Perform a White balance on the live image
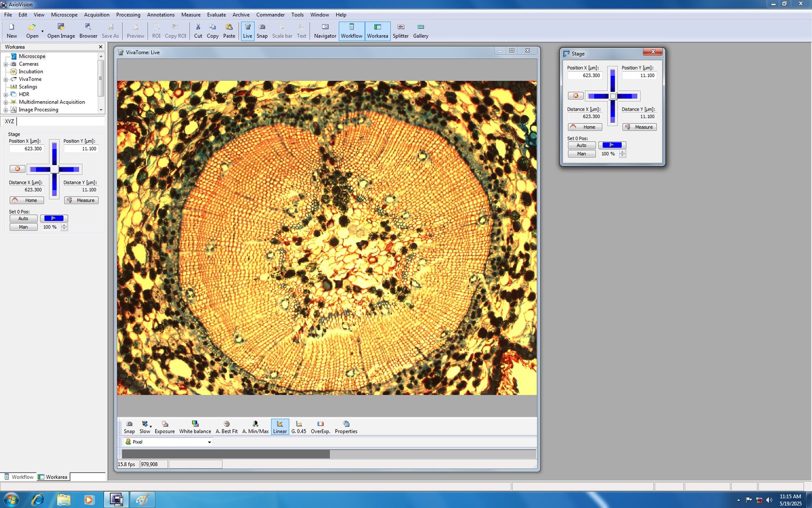The image size is (812, 508). click(195, 427)
